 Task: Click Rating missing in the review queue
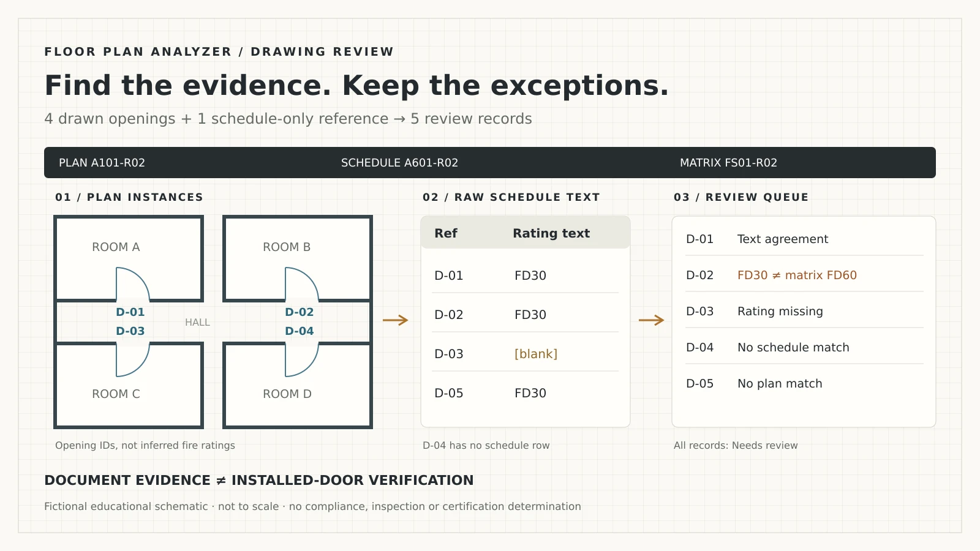coord(780,312)
